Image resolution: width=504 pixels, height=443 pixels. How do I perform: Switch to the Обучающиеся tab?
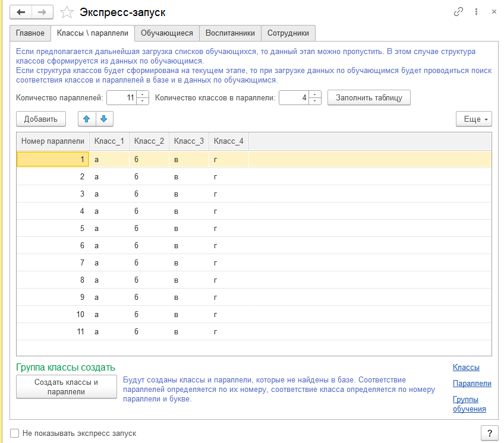pos(166,33)
